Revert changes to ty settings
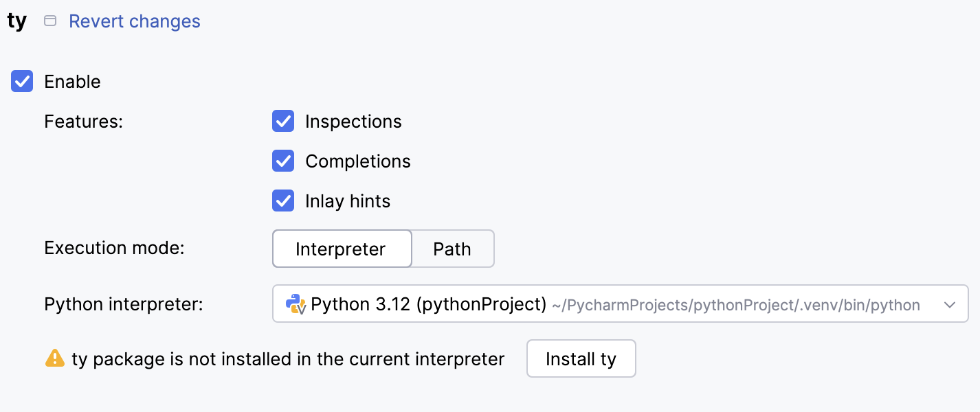Image resolution: width=980 pixels, height=412 pixels. point(135,21)
